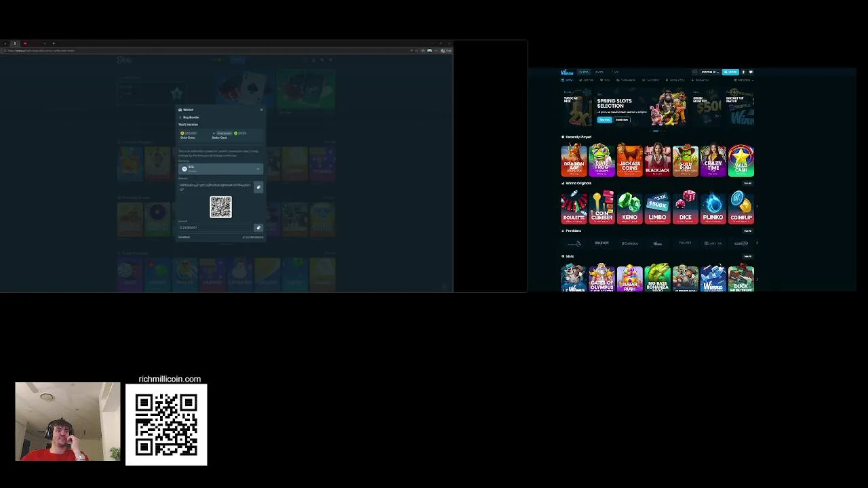Open the Sugar Rush slot
Viewport: 868px width, 488px height.
(629, 278)
